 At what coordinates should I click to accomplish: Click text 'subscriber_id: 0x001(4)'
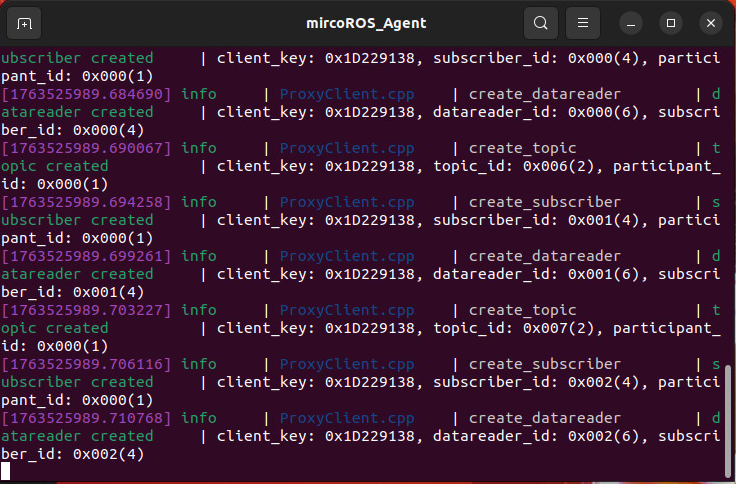[x=536, y=220]
